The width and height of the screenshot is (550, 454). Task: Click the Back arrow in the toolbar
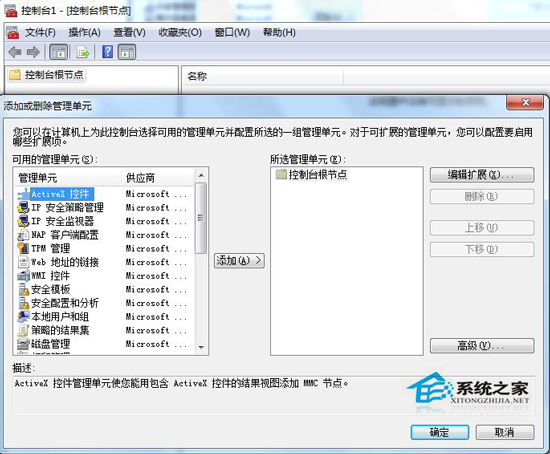pos(15,52)
